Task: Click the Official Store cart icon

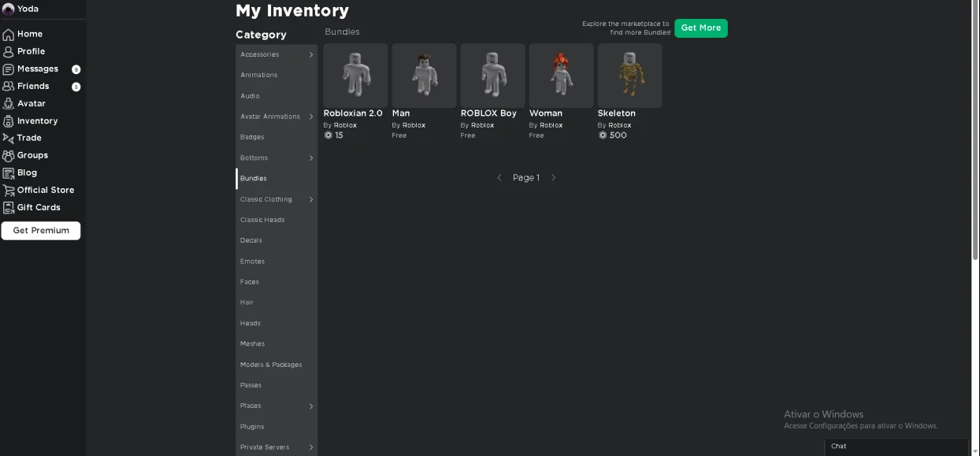Action: [x=9, y=191]
